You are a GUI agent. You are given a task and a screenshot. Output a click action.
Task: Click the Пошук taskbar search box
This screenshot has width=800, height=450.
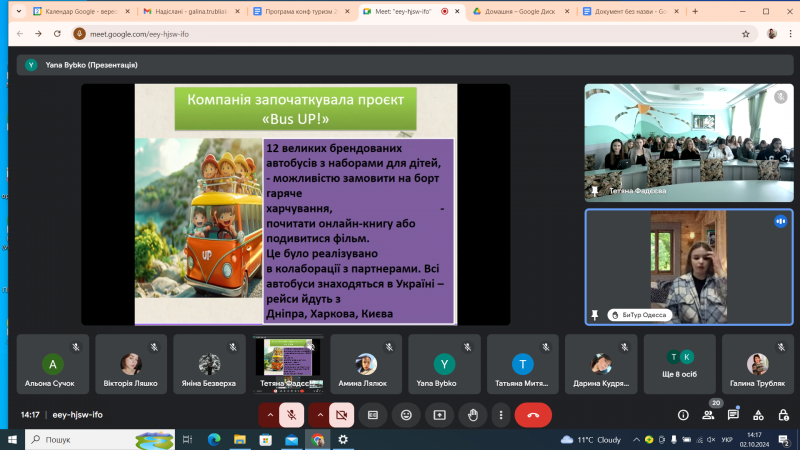click(x=100, y=439)
